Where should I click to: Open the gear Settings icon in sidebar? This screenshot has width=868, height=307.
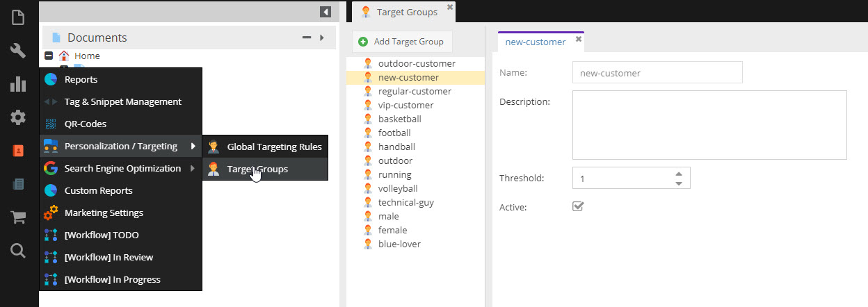18,117
